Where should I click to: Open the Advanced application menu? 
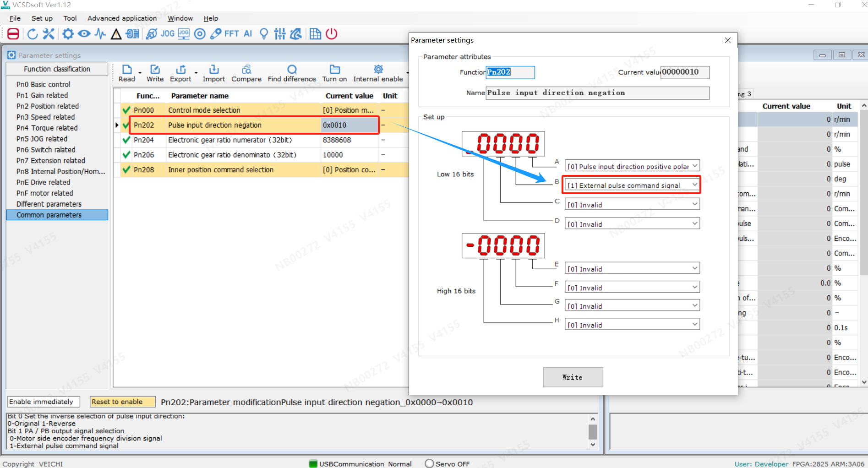[x=122, y=18]
